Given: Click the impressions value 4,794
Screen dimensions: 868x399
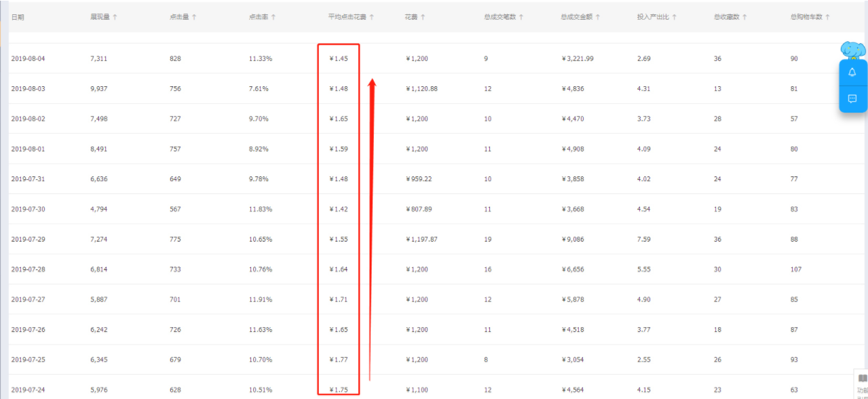Looking at the screenshot, I should point(98,209).
